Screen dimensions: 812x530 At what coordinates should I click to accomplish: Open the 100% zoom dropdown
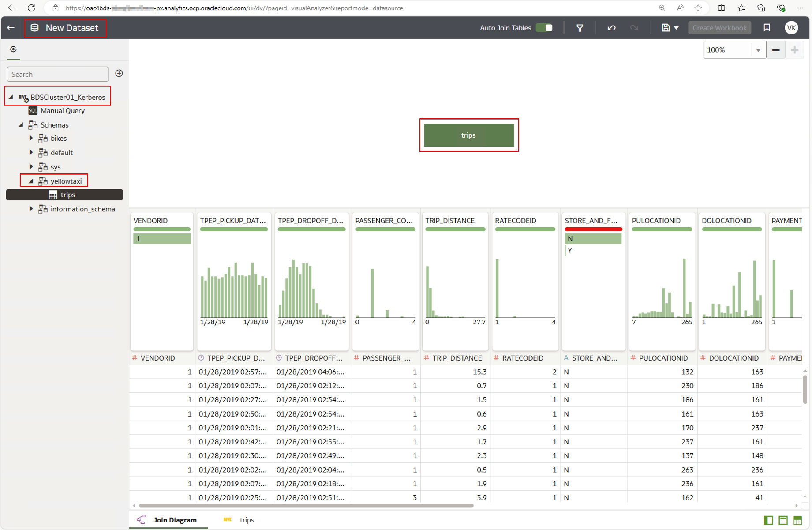point(758,50)
